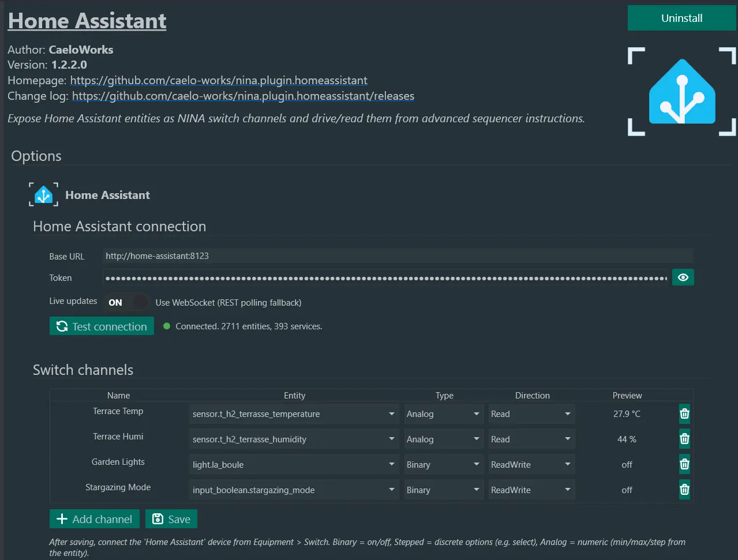Click the Home Assistant title heading
Image resolution: width=738 pixels, height=560 pixels.
click(x=87, y=21)
